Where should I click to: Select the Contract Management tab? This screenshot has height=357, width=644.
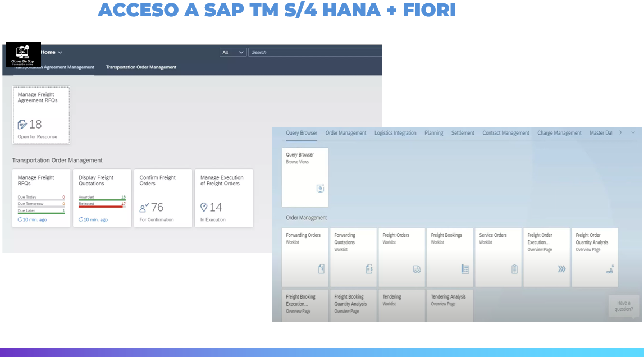[x=506, y=133]
